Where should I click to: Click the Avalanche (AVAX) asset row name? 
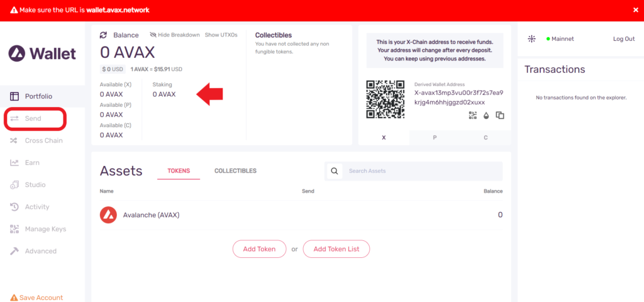point(151,215)
